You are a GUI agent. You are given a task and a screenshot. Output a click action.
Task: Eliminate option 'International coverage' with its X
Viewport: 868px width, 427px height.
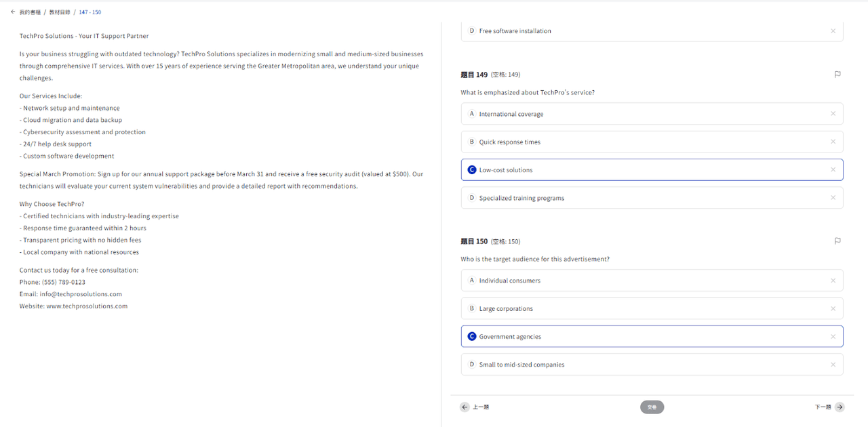coord(833,114)
